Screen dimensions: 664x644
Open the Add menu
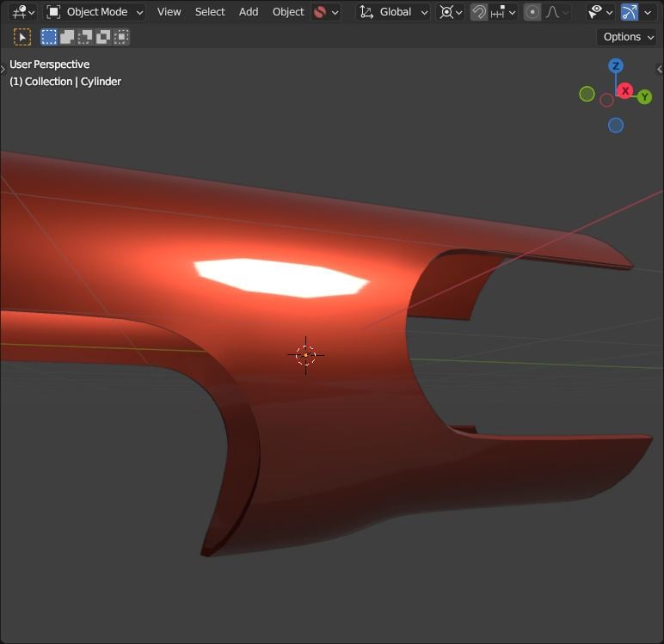[249, 12]
